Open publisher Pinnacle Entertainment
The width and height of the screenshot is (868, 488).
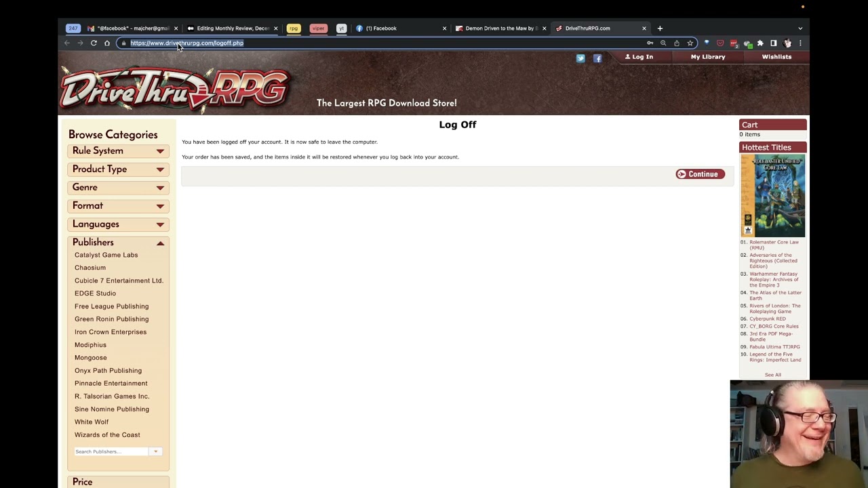click(111, 384)
